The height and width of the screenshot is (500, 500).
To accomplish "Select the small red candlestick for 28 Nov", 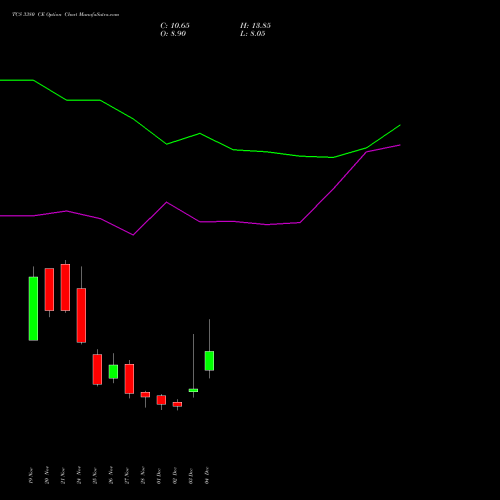I will pyautogui.click(x=145, y=395).
